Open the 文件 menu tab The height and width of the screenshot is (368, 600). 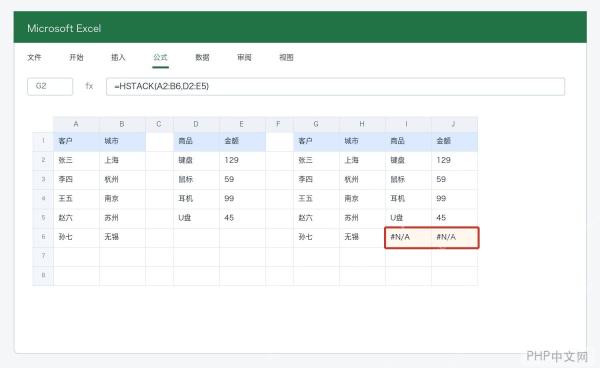34,57
